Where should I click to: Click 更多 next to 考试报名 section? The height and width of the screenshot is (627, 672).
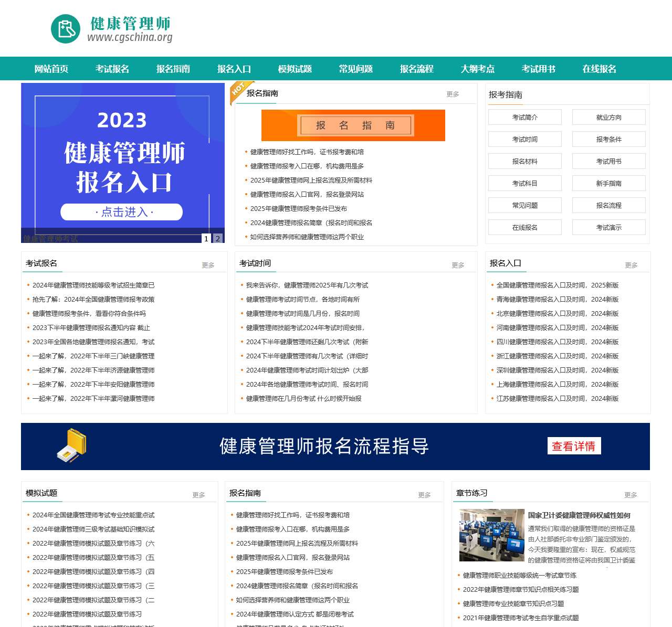click(208, 265)
